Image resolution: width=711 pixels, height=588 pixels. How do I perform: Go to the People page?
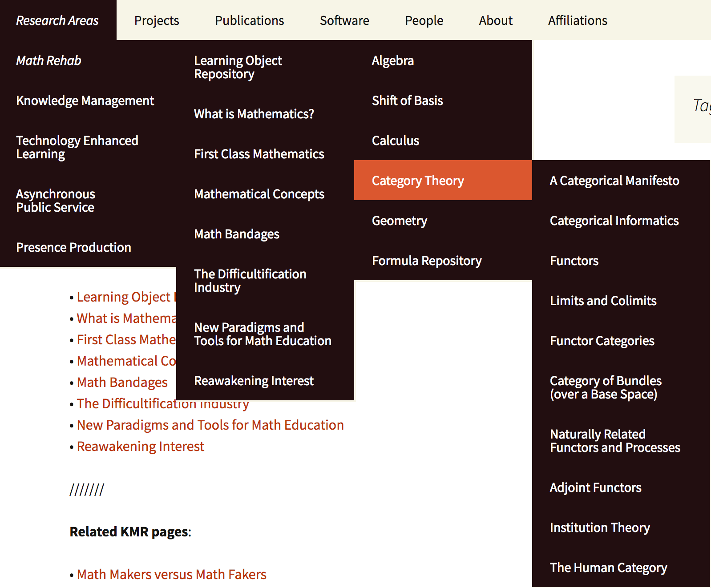pos(424,20)
